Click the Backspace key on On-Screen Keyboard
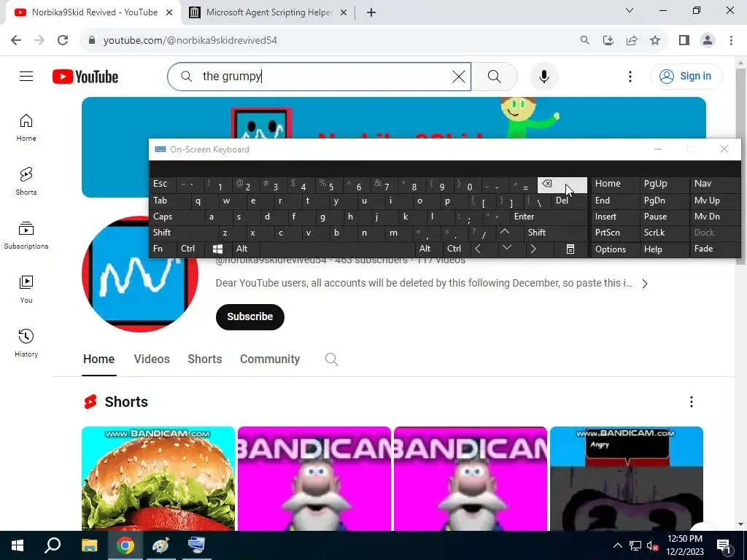The image size is (747, 560). click(x=562, y=184)
